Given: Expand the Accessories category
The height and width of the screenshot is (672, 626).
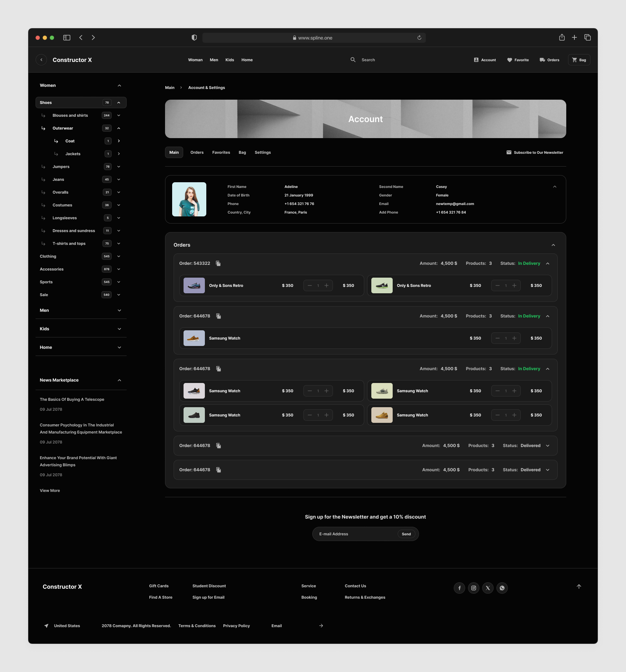Looking at the screenshot, I should pos(119,269).
